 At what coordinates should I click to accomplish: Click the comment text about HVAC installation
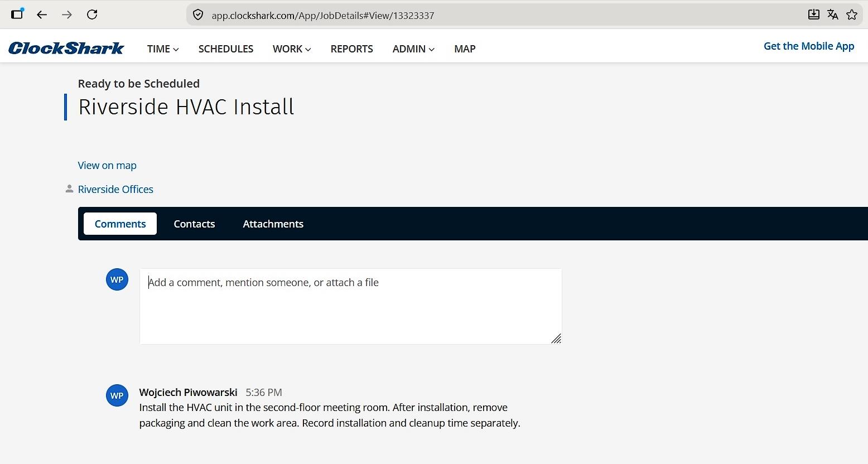pyautogui.click(x=330, y=415)
